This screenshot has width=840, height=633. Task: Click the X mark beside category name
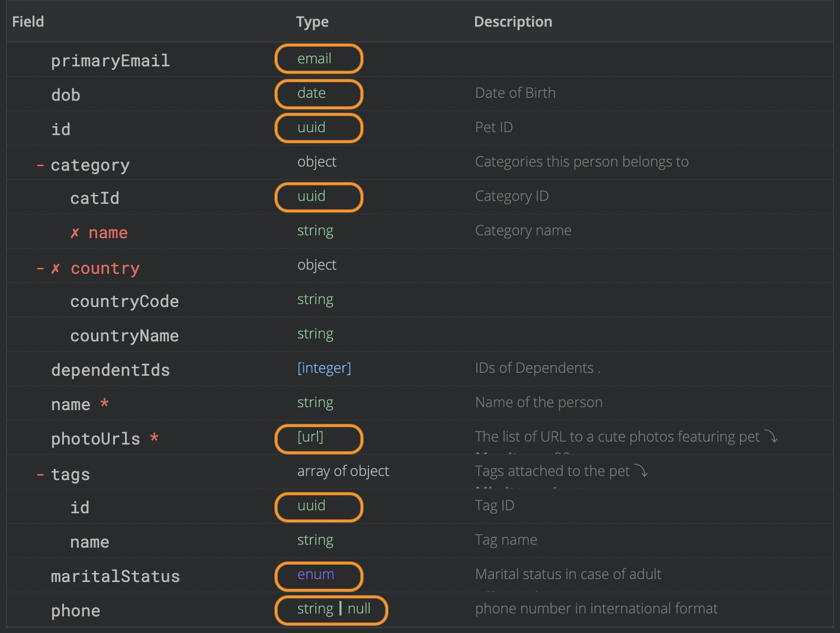75,233
